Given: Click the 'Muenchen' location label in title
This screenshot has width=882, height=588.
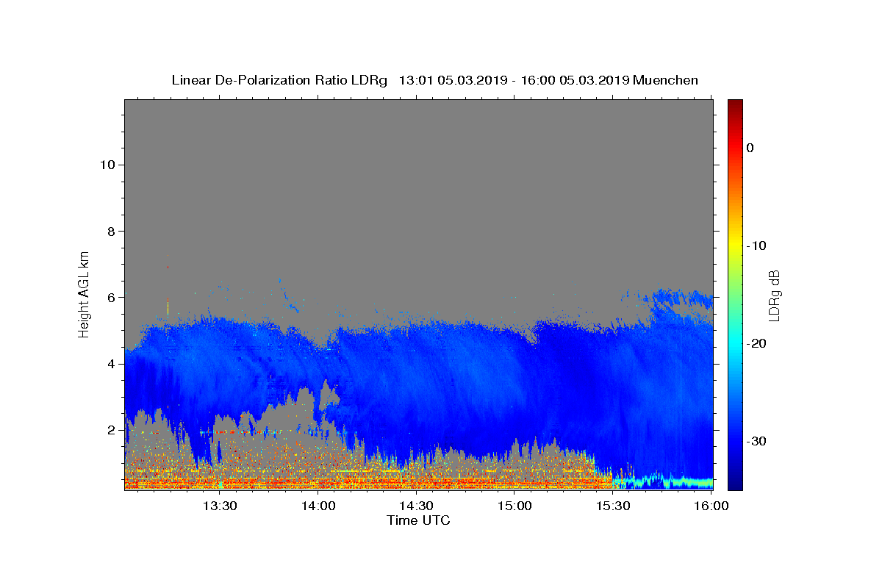Looking at the screenshot, I should [x=666, y=80].
